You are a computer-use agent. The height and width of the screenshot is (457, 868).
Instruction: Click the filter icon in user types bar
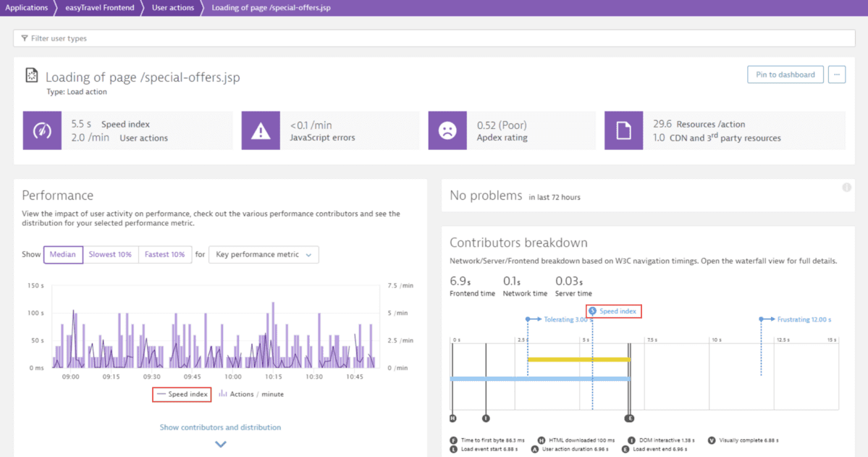24,38
